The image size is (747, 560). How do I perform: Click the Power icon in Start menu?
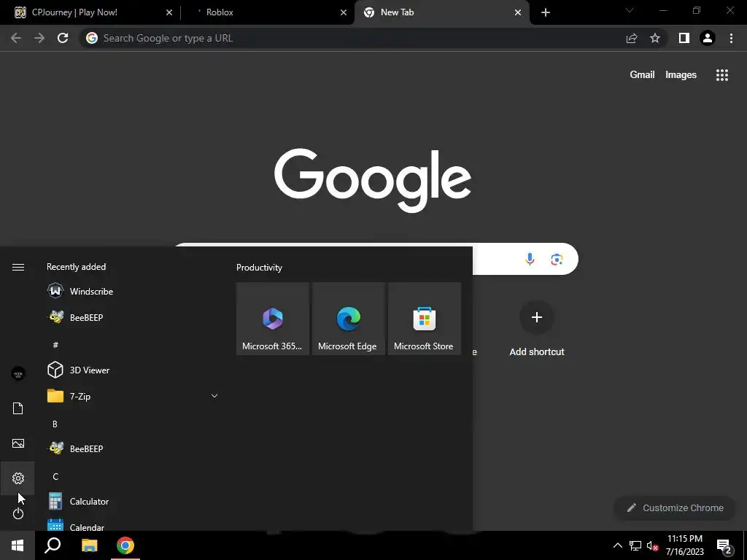18,513
